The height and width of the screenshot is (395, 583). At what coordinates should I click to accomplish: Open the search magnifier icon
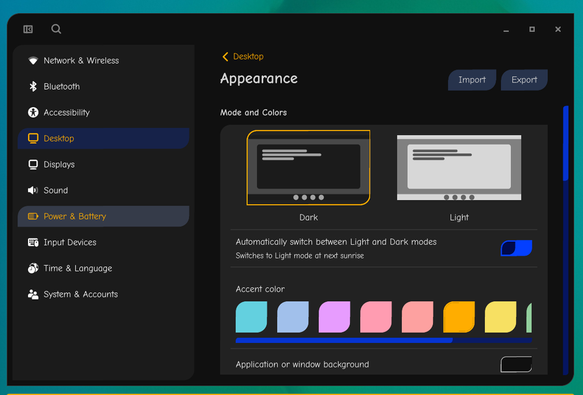tap(56, 29)
